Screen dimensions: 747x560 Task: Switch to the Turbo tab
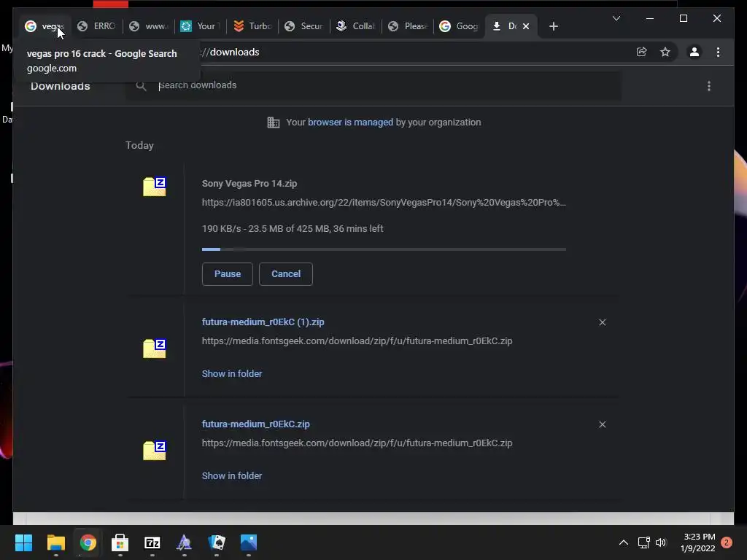click(x=253, y=26)
